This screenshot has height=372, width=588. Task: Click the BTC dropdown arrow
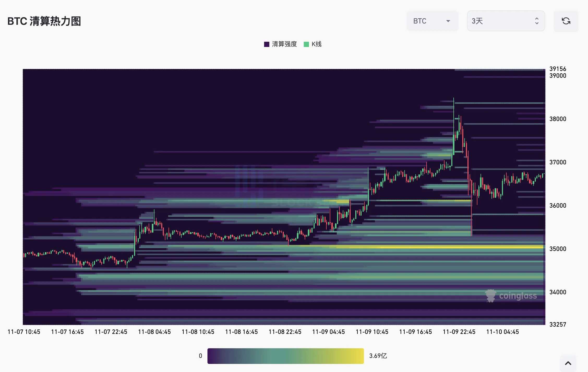[x=448, y=21]
